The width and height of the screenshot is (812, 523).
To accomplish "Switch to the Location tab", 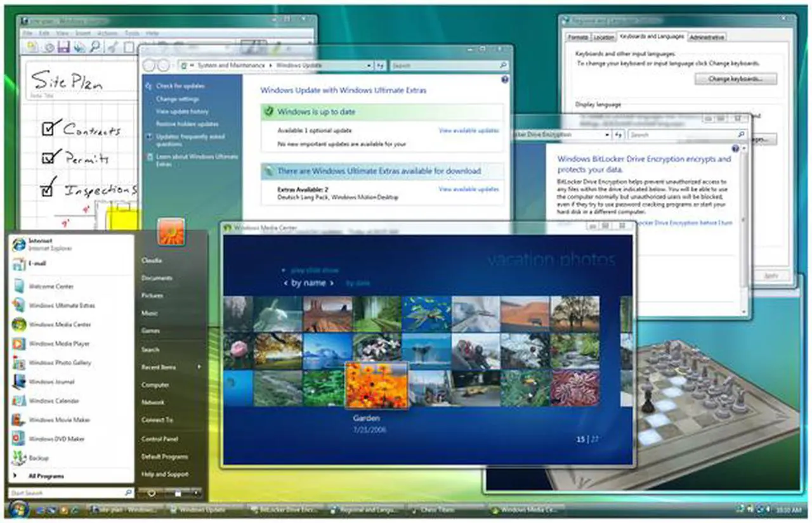I will click(603, 37).
